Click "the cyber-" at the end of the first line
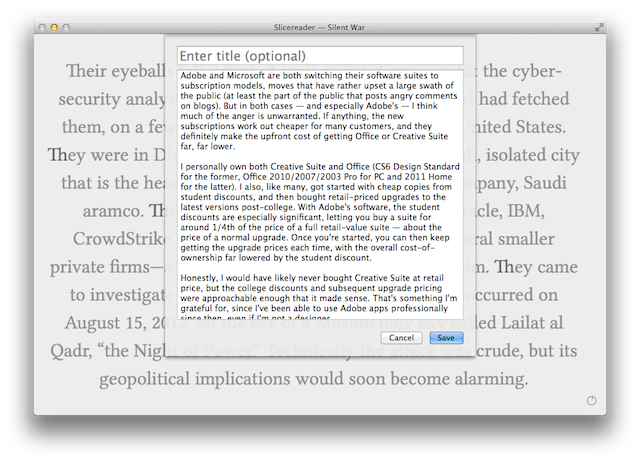 [522, 71]
